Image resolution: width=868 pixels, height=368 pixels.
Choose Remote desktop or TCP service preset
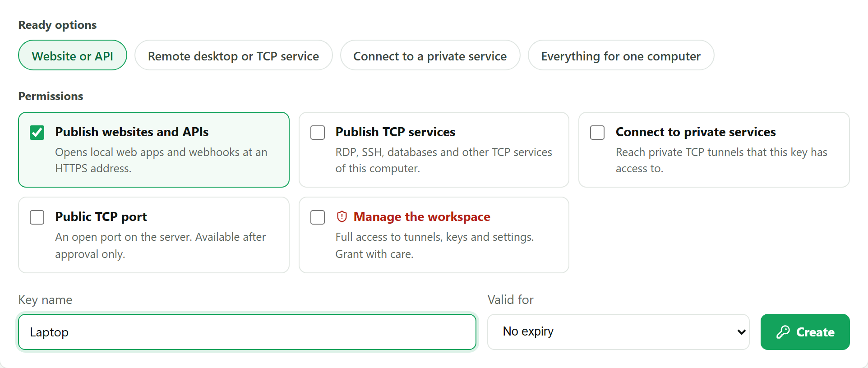click(x=234, y=55)
